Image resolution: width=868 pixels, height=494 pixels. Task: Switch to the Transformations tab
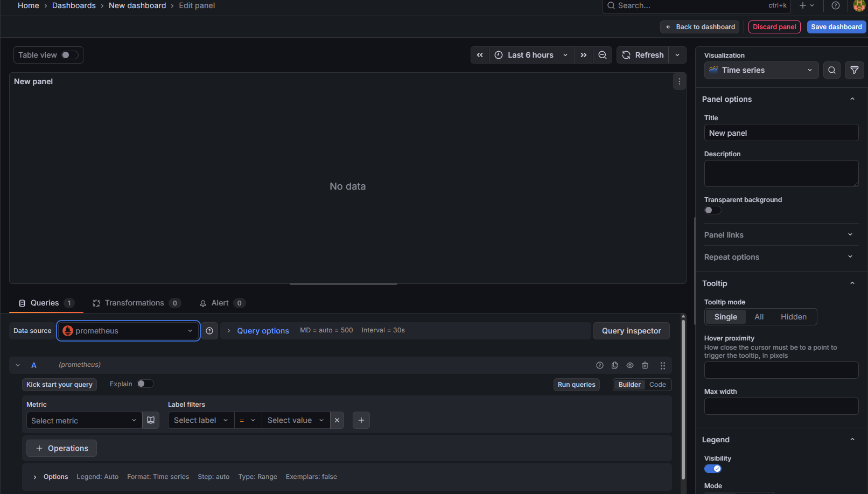click(x=134, y=303)
